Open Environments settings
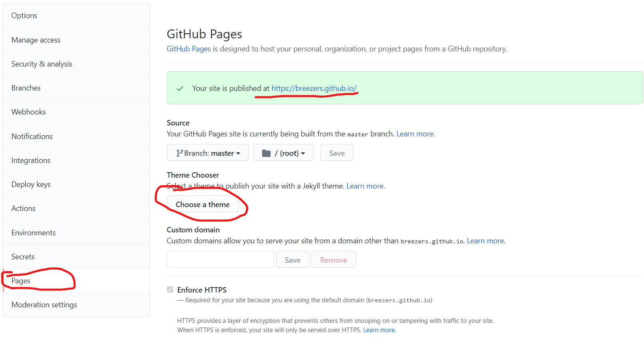The height and width of the screenshot is (349, 644). click(x=76, y=233)
